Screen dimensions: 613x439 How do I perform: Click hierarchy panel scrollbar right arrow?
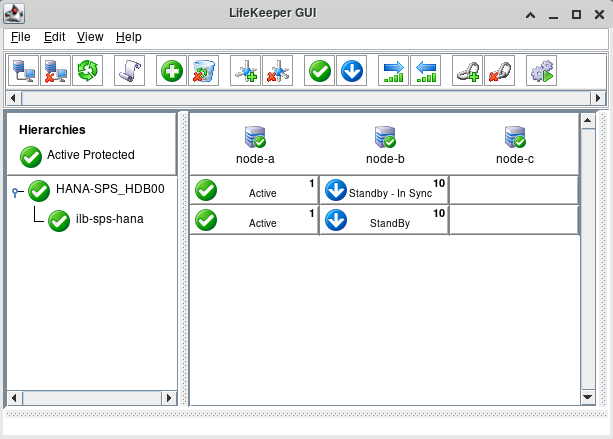169,398
